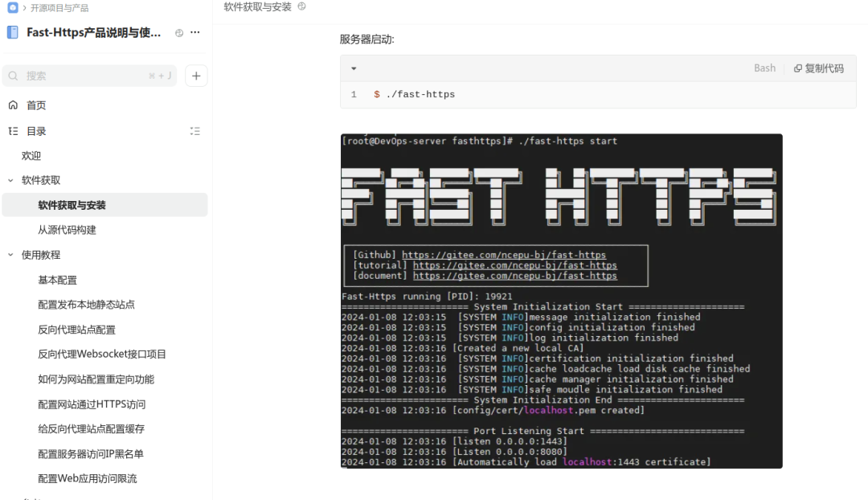
Task: Click the collapse-all icon right of 目录
Action: [x=194, y=131]
